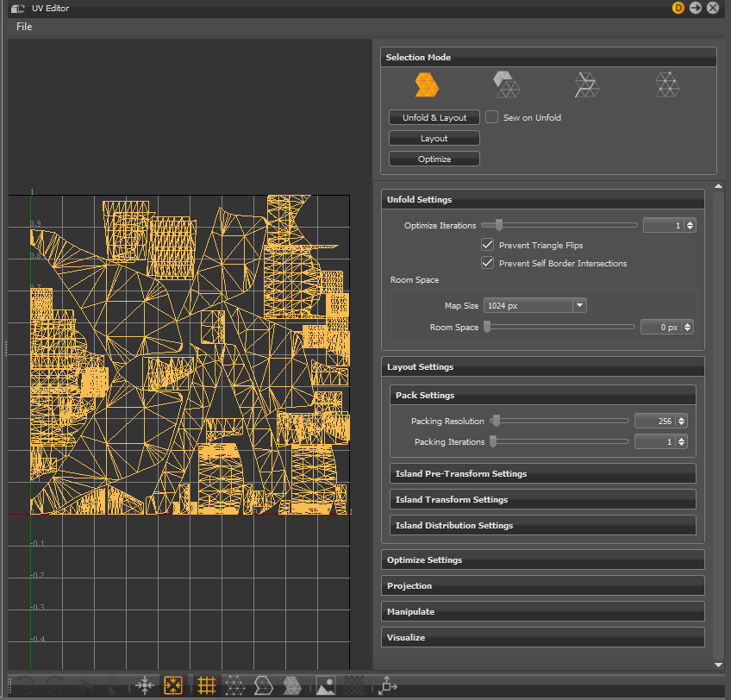Click the Unfold & Layout button

434,116
